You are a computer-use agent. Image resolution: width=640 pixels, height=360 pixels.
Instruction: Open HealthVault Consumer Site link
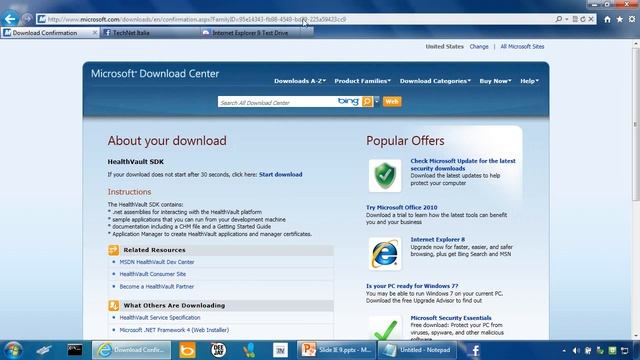153,274
